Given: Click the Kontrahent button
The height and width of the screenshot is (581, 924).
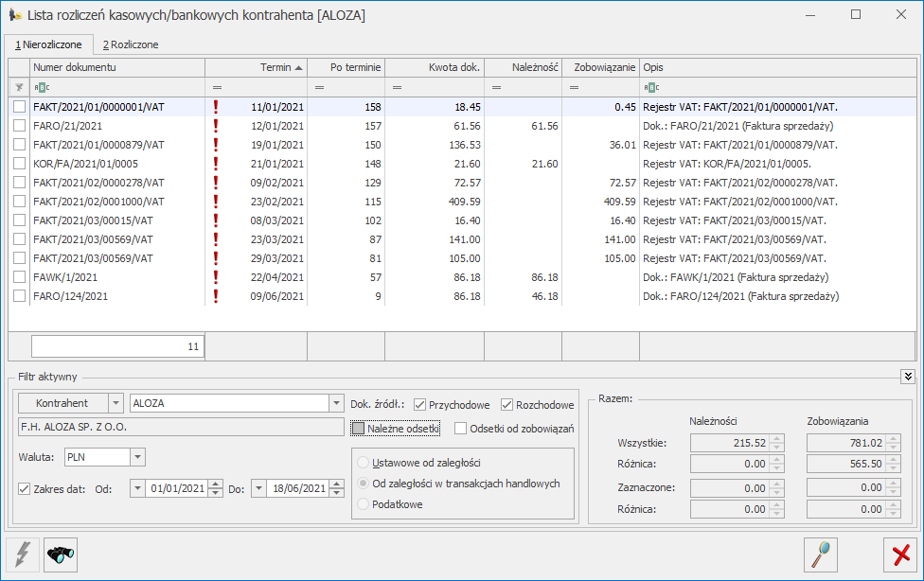Looking at the screenshot, I should point(62,403).
